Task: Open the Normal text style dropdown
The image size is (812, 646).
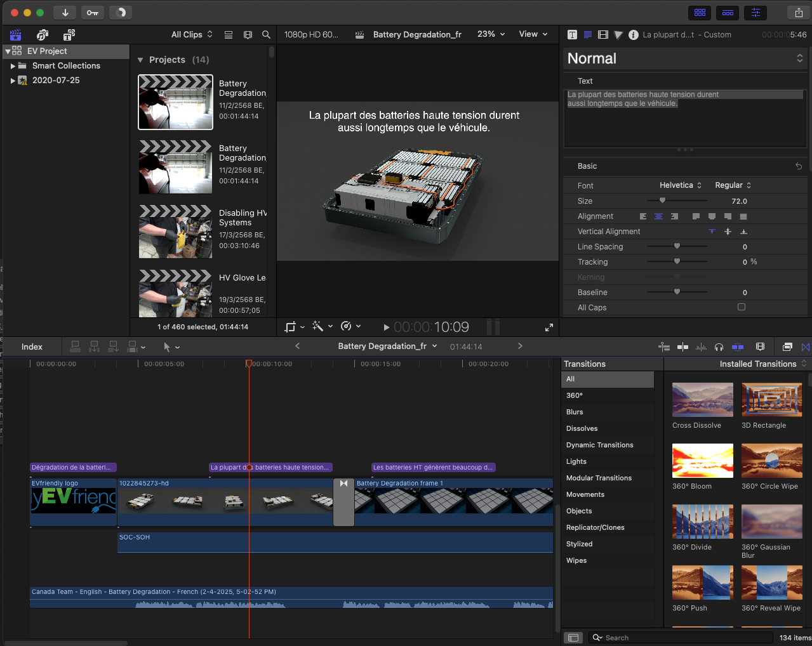Action: pyautogui.click(x=685, y=58)
